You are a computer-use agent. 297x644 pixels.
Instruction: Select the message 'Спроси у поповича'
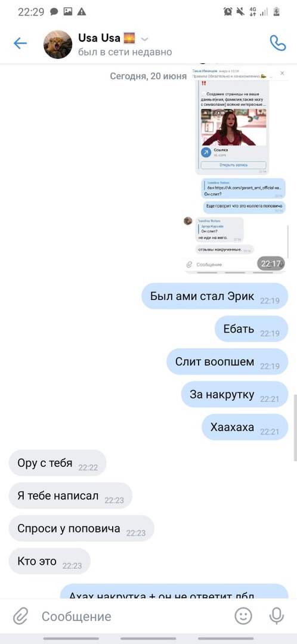81,528
